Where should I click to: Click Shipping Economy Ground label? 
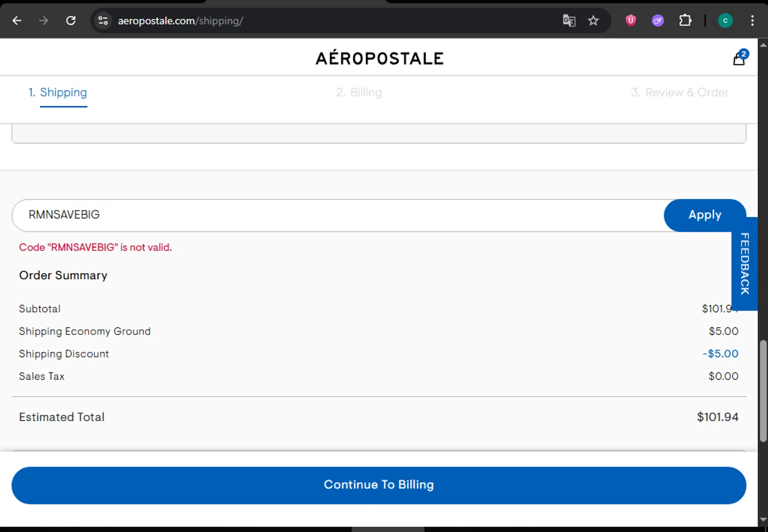click(84, 331)
